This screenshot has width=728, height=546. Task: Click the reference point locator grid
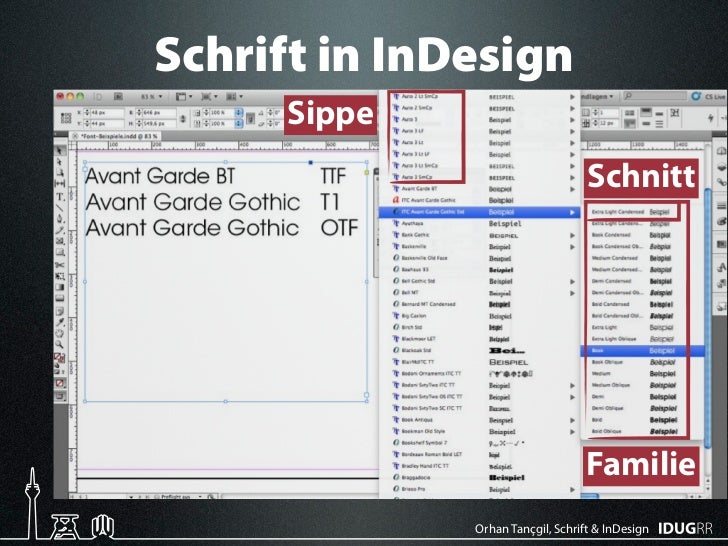(66, 118)
